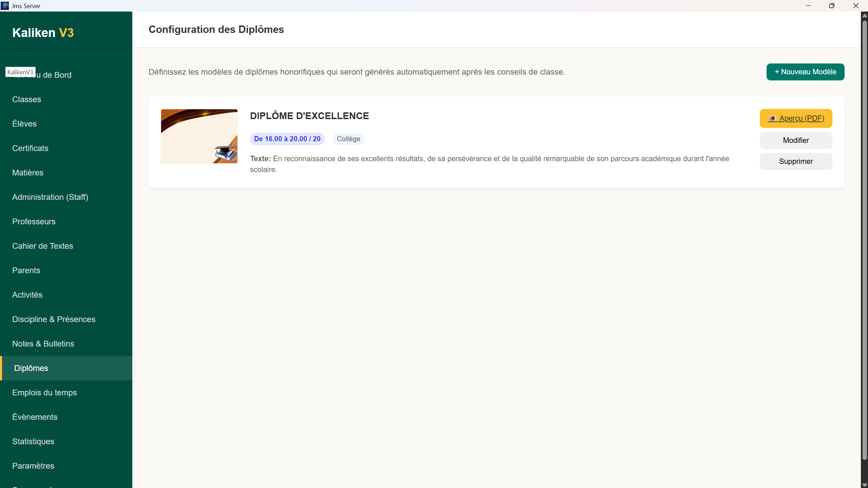This screenshot has width=868, height=488.
Task: Open Administration (Staff) page
Action: click(50, 197)
